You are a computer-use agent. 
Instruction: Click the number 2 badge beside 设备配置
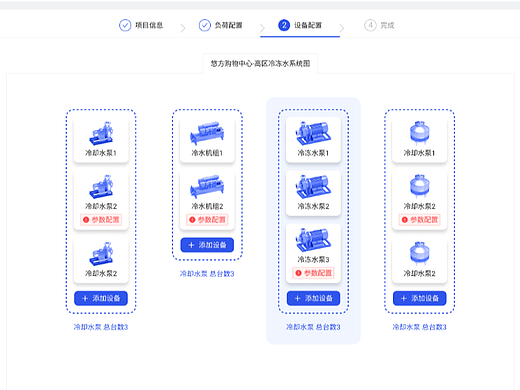coord(284,25)
